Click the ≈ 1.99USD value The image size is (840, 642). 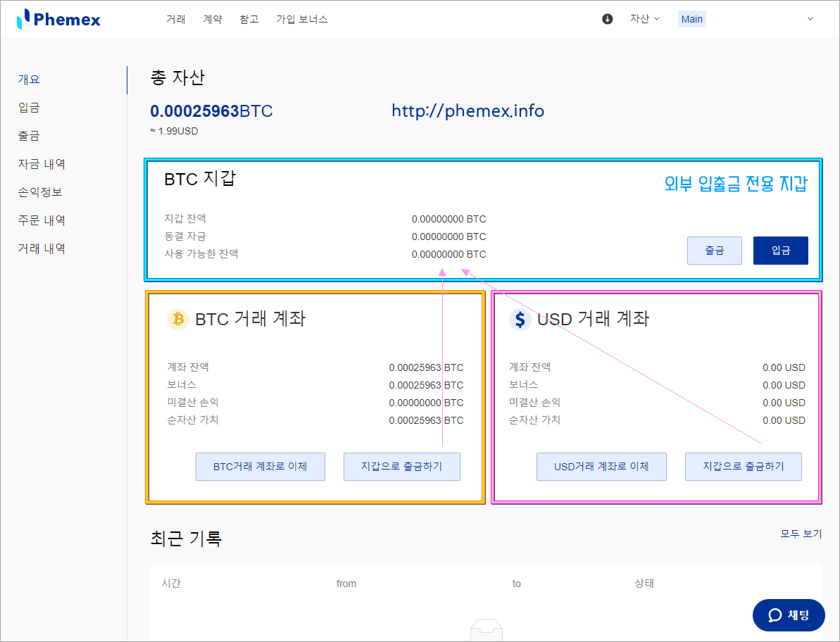(x=174, y=131)
